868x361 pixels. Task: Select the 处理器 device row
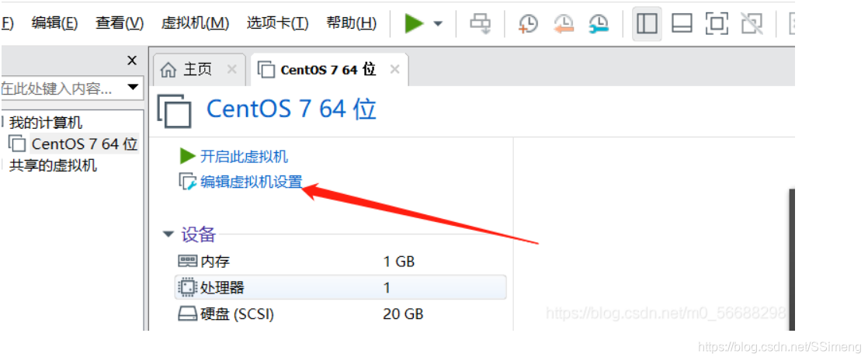click(341, 287)
